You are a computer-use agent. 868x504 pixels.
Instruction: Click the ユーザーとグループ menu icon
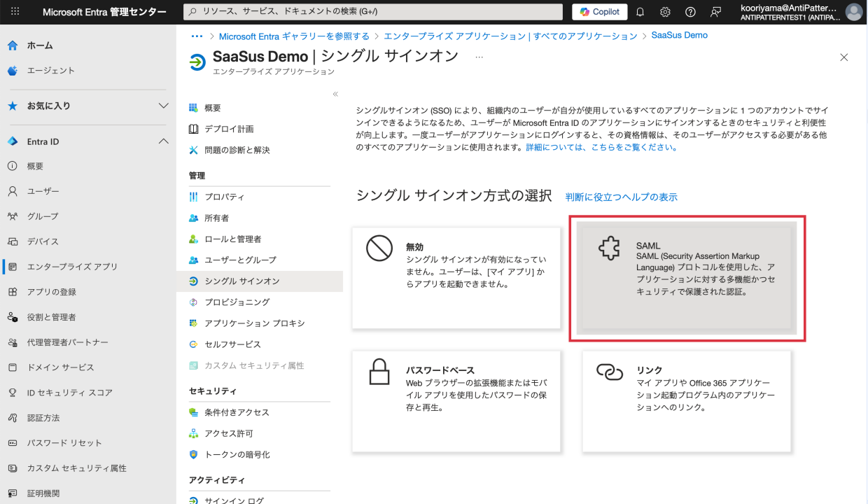(x=194, y=260)
